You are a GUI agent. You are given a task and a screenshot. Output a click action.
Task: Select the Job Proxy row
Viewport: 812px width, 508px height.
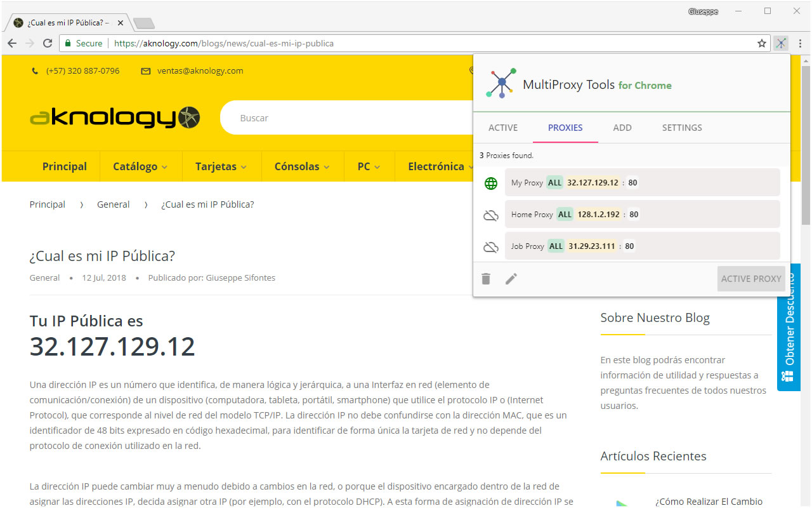[643, 246]
